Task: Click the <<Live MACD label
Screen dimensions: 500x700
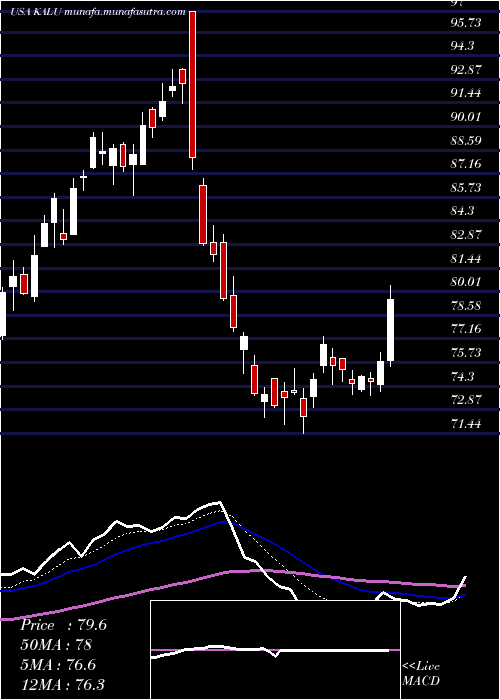Action: 421,674
